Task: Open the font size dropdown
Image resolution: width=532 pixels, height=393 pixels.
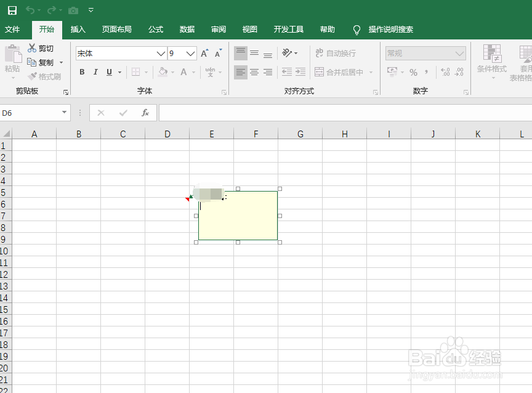Action: pos(191,54)
